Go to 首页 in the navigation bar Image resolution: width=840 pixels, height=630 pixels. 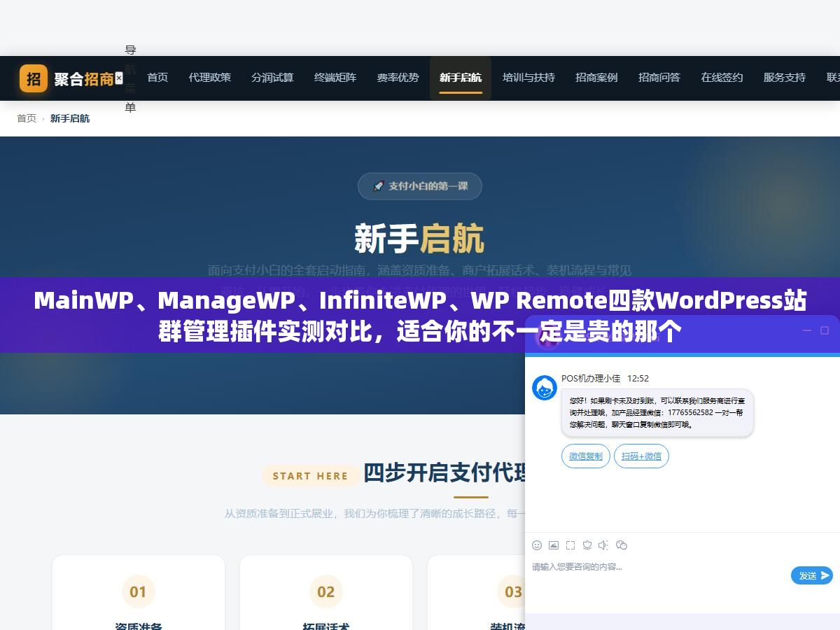[x=157, y=78]
